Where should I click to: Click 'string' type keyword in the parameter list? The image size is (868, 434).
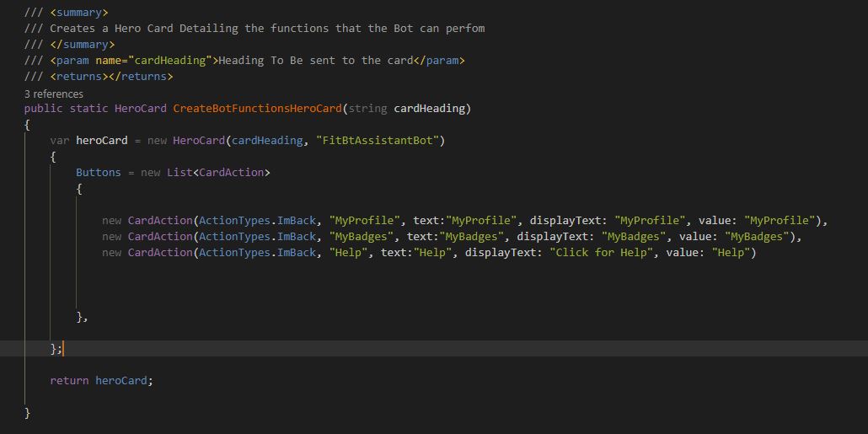[367, 109]
